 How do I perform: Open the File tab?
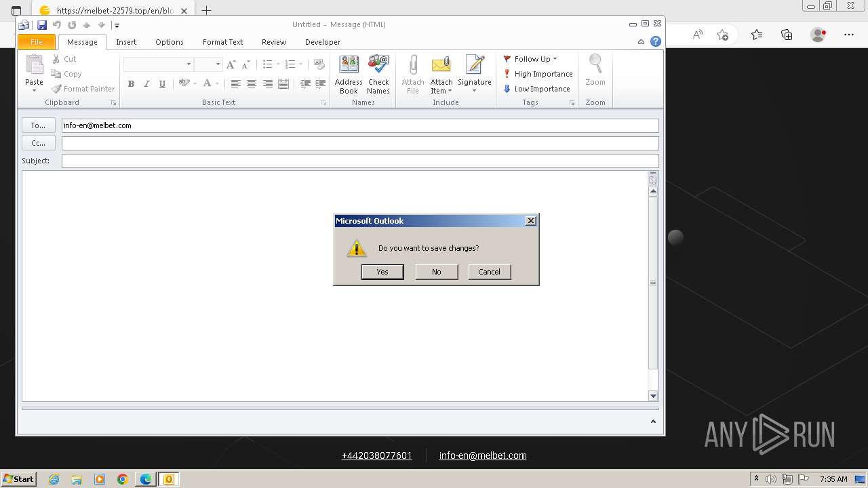click(37, 42)
